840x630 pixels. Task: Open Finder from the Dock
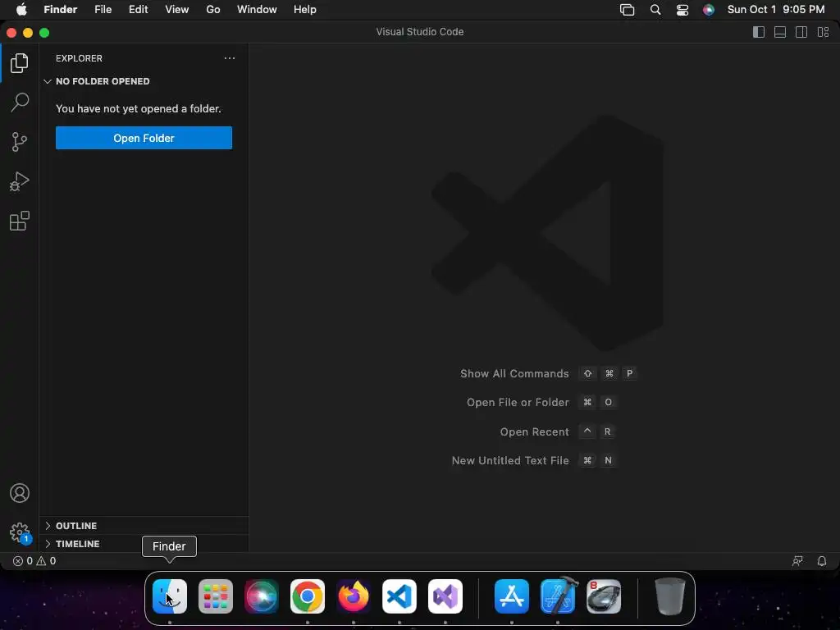[x=170, y=596]
